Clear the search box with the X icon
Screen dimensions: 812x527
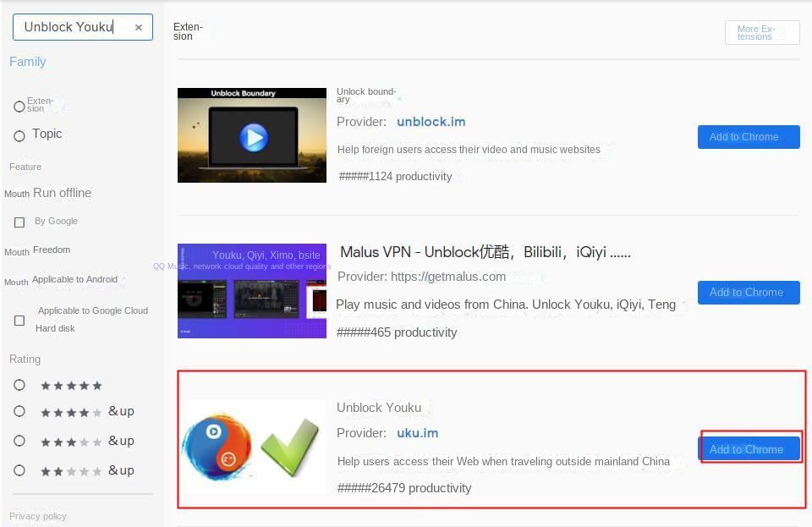tap(138, 27)
